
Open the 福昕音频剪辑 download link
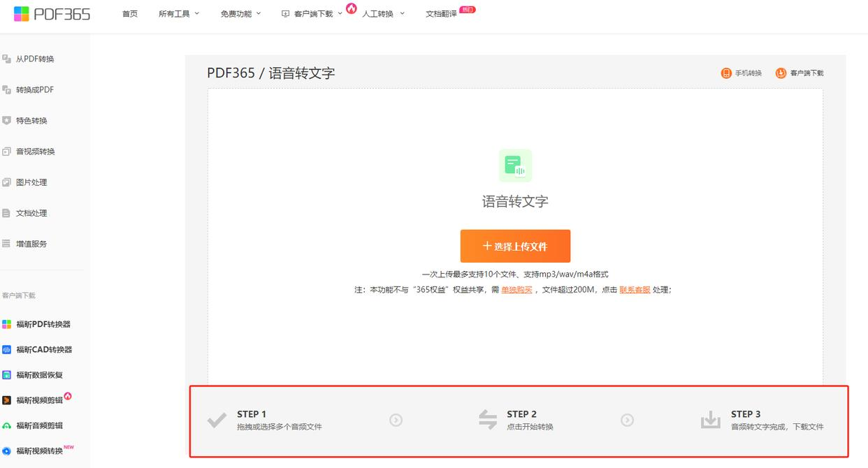pyautogui.click(x=39, y=425)
